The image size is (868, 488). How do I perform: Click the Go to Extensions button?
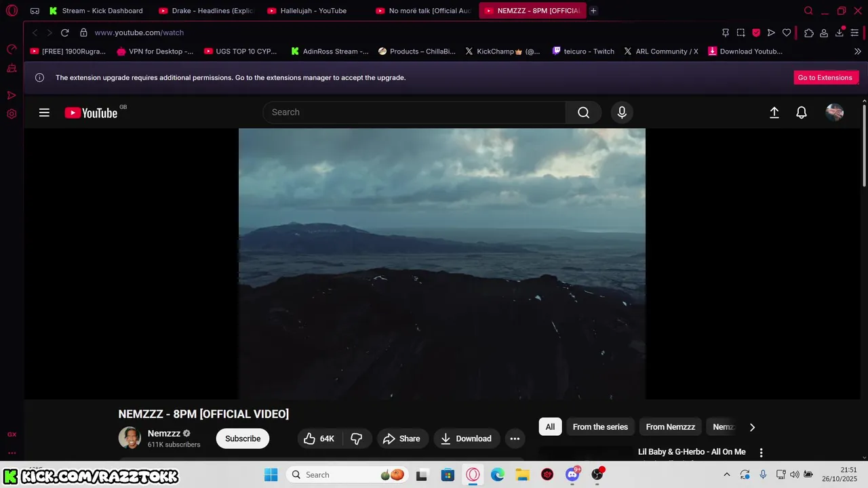click(x=825, y=77)
